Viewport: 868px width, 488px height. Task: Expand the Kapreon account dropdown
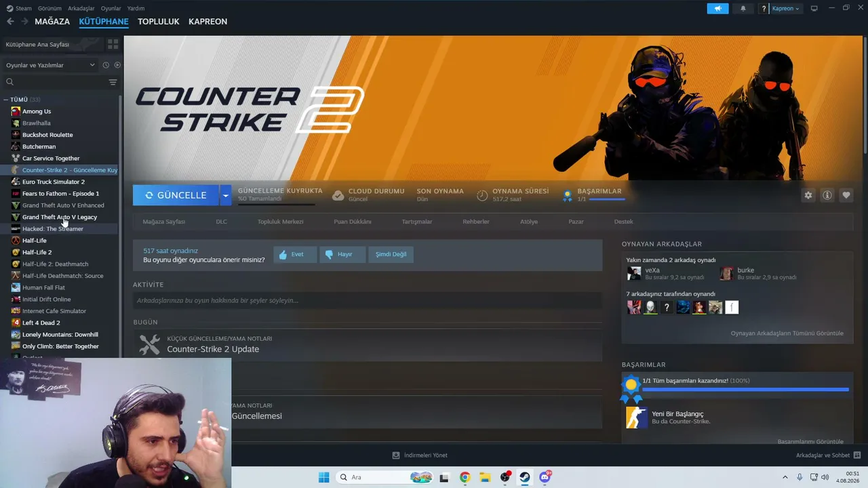tap(785, 9)
